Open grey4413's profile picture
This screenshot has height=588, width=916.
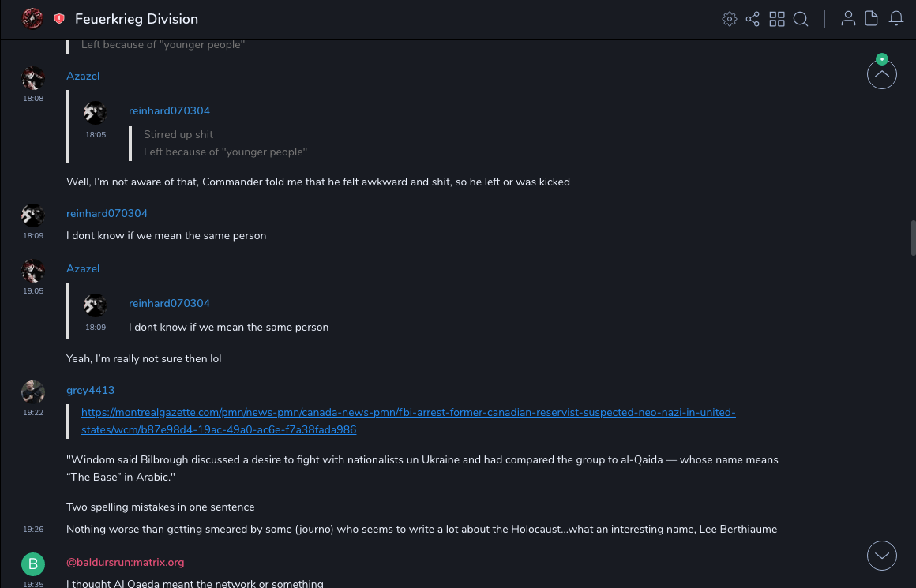click(x=32, y=391)
